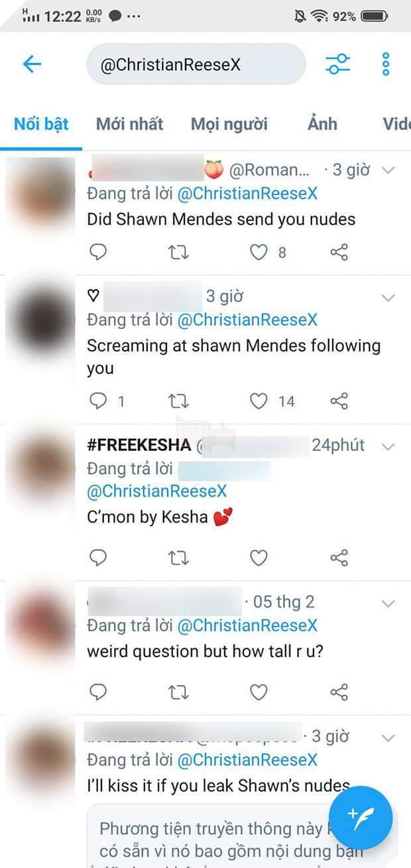Switch to the Mới nhất tab

coord(129,123)
